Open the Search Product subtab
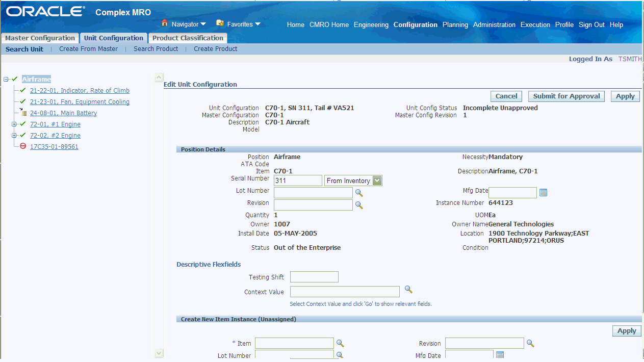The height and width of the screenshot is (362, 644). point(156,49)
